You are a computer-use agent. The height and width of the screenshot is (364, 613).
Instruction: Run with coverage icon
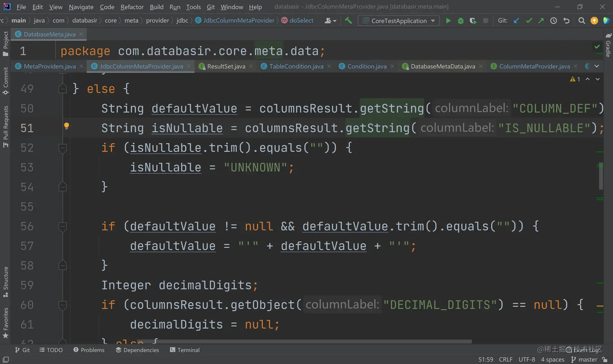473,21
